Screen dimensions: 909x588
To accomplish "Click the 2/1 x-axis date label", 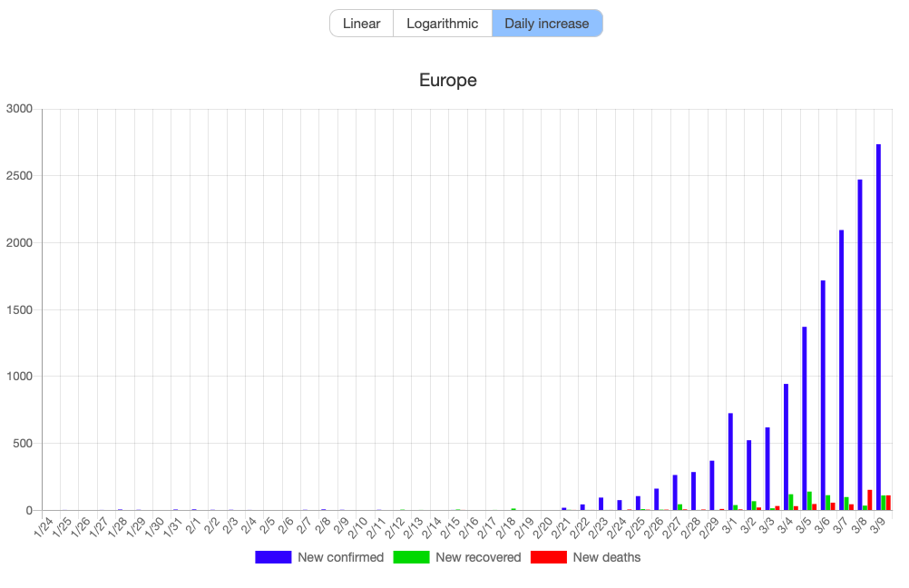I will [193, 525].
